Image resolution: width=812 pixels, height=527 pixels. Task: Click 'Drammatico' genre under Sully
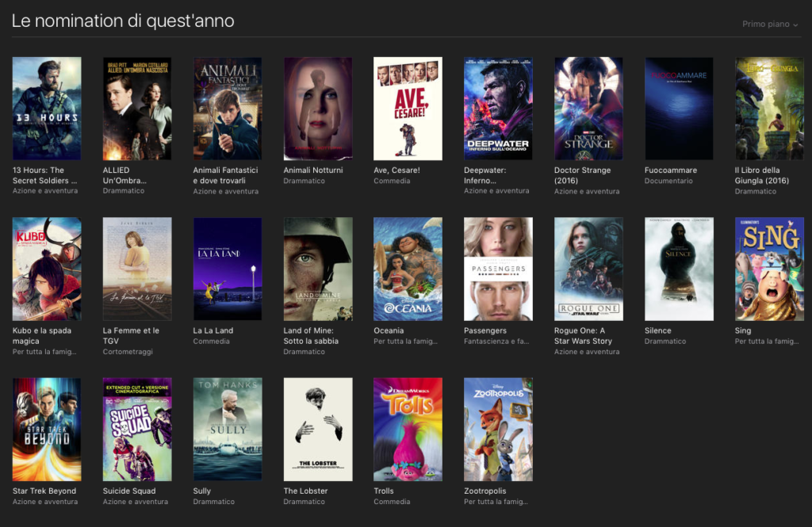click(x=214, y=502)
